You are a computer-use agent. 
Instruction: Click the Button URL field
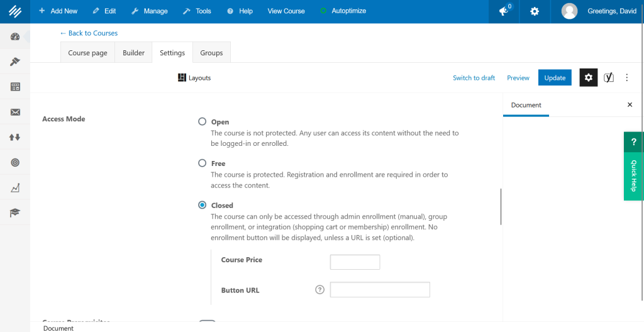380,289
